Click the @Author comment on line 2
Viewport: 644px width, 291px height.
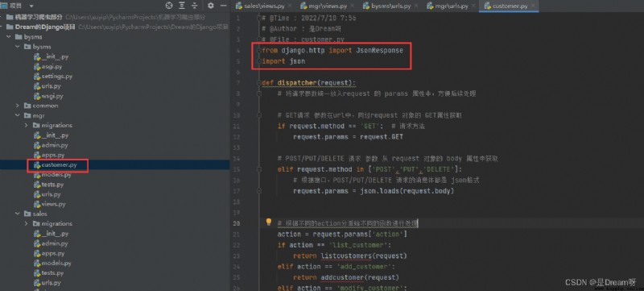coord(301,29)
